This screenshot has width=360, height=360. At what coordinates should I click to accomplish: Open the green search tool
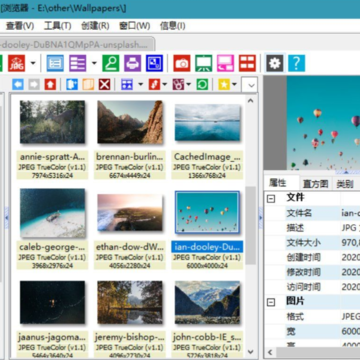(111, 63)
